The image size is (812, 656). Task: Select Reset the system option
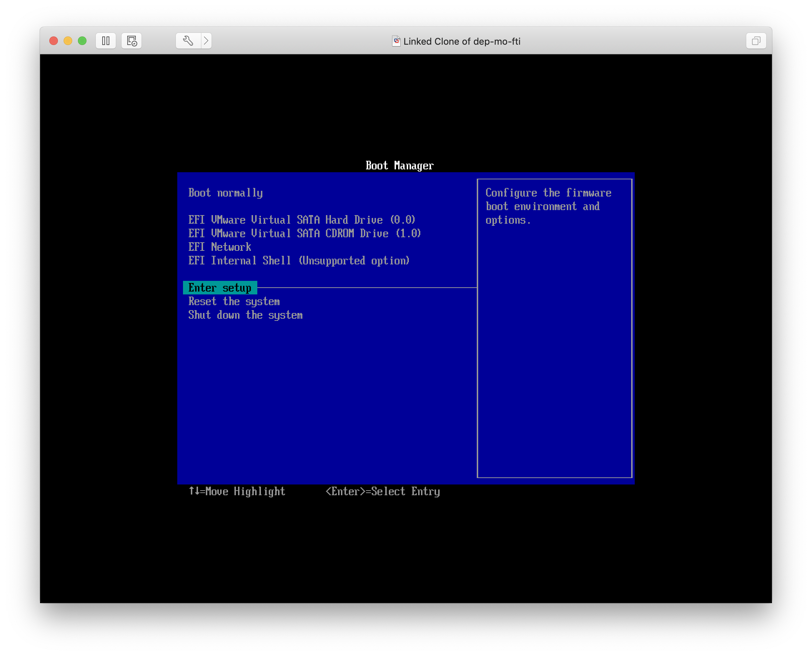(234, 302)
